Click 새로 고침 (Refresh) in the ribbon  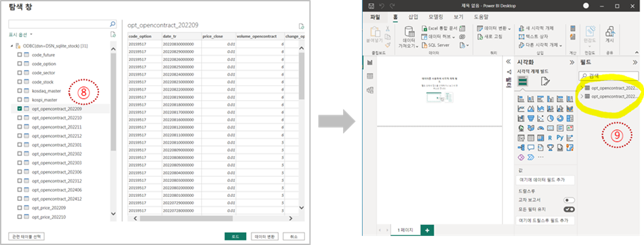(x=490, y=37)
